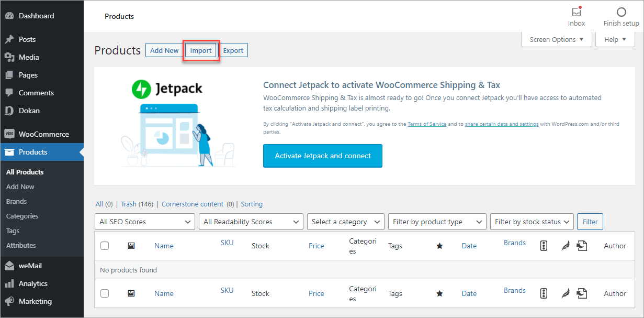Open the All SEO Scores dropdown
The width and height of the screenshot is (644, 318).
pos(145,222)
